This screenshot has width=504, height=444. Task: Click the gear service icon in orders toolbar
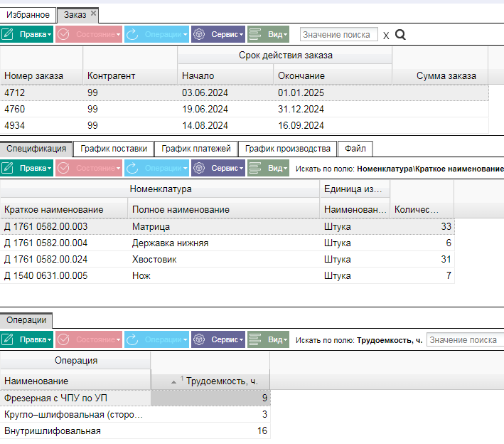click(199, 34)
